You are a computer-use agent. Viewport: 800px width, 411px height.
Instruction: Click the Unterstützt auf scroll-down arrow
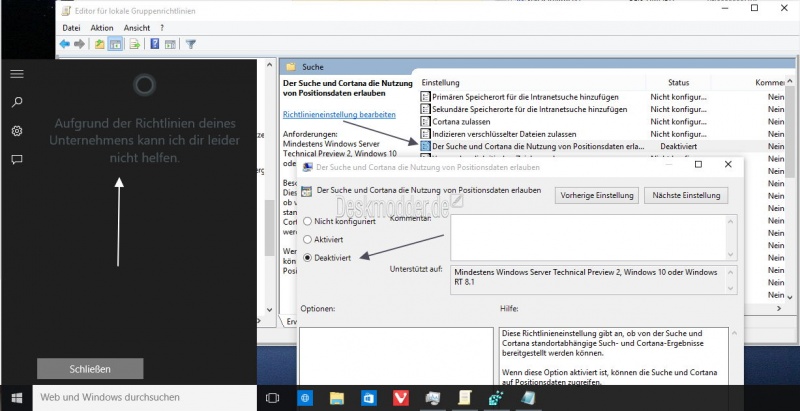coord(732,288)
